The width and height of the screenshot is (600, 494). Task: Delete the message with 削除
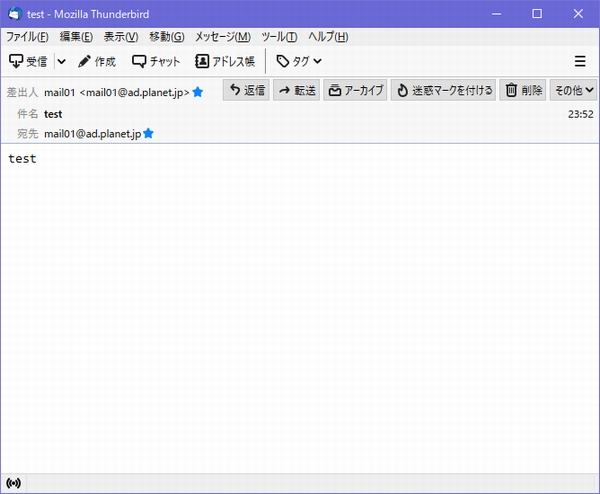coord(523,90)
